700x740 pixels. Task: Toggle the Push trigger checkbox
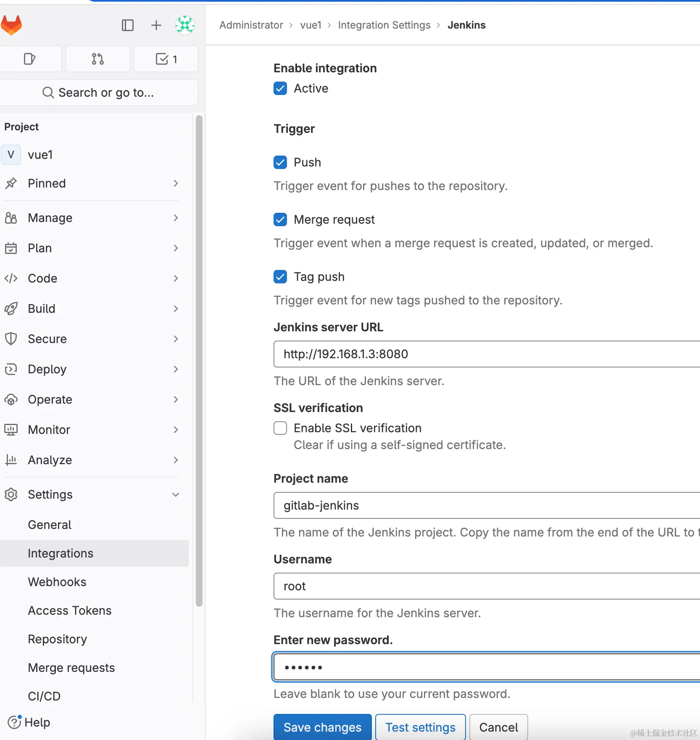click(x=280, y=162)
